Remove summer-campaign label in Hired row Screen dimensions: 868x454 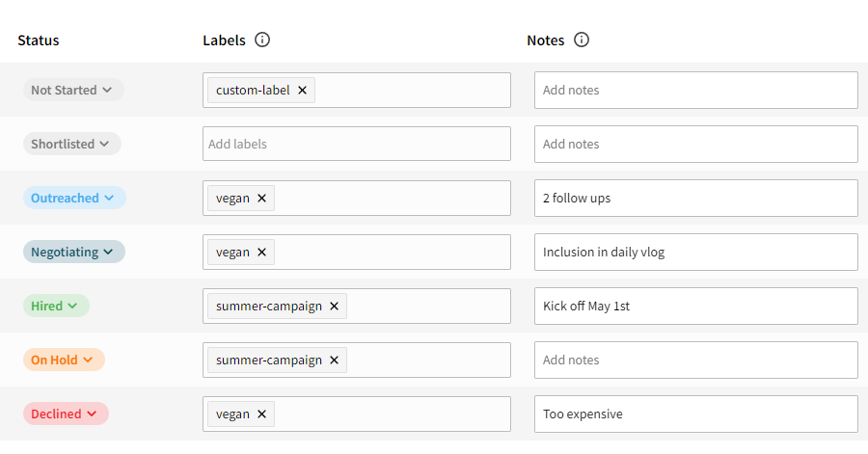tap(334, 307)
